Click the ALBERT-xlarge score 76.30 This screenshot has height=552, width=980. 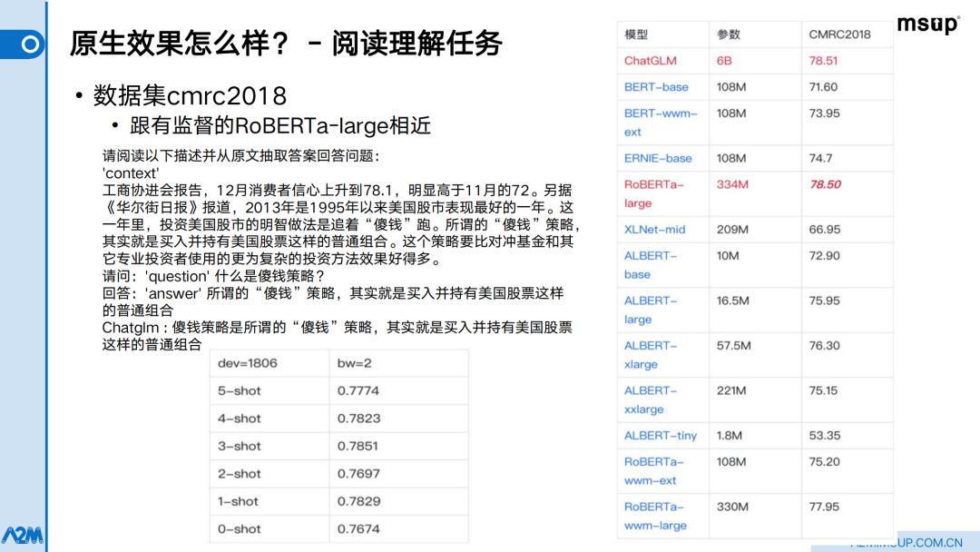click(824, 346)
